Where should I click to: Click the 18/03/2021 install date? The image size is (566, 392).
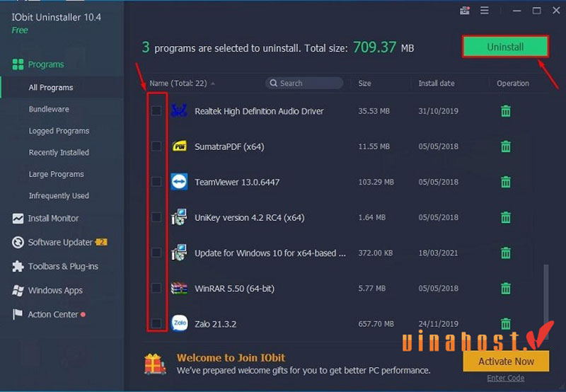[x=438, y=253]
